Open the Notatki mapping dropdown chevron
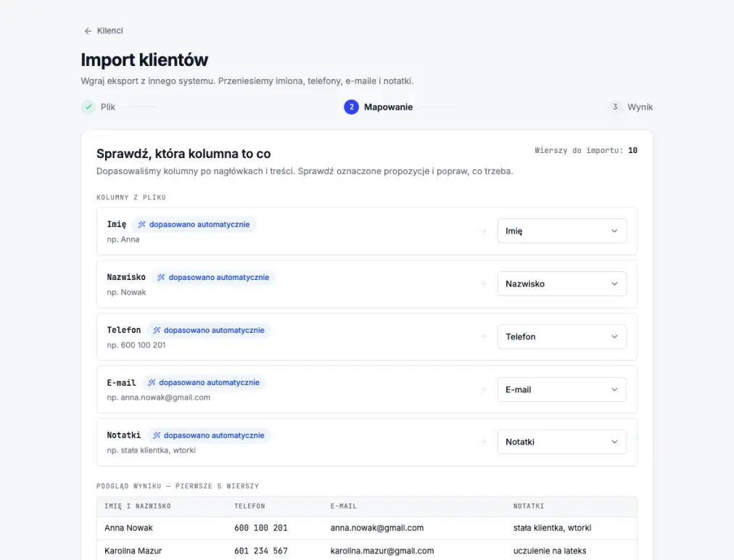The height and width of the screenshot is (560, 734). click(614, 442)
